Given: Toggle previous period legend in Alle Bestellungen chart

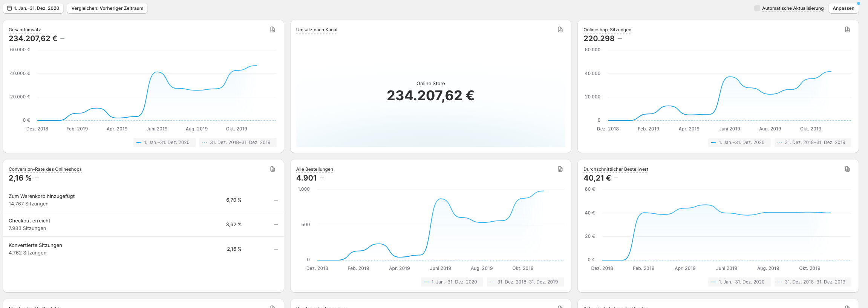Looking at the screenshot, I should (x=525, y=282).
